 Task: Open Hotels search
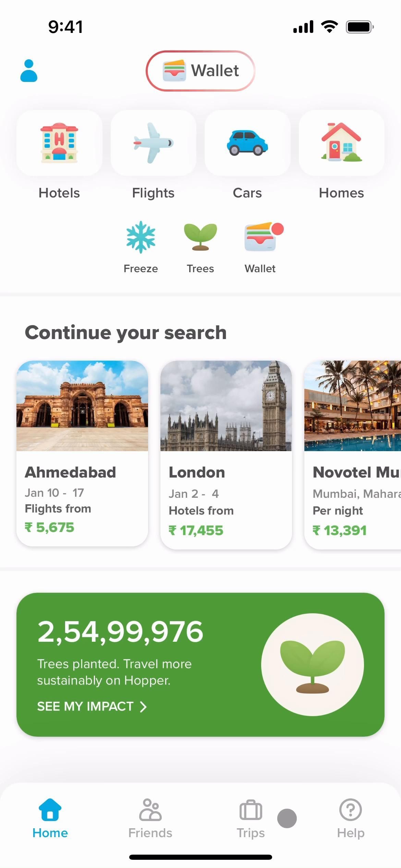(59, 143)
